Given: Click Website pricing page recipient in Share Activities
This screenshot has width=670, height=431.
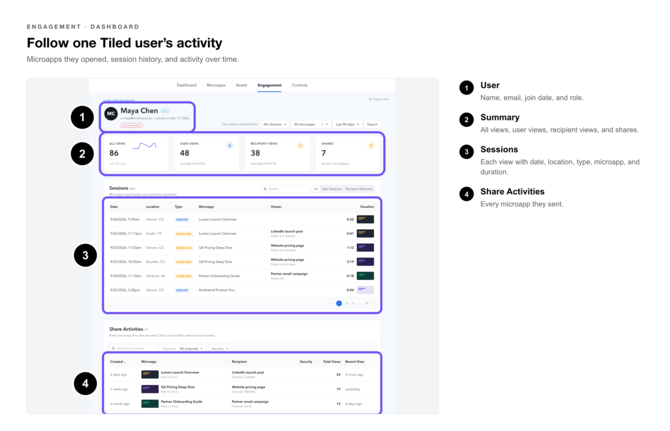Looking at the screenshot, I should [248, 387].
